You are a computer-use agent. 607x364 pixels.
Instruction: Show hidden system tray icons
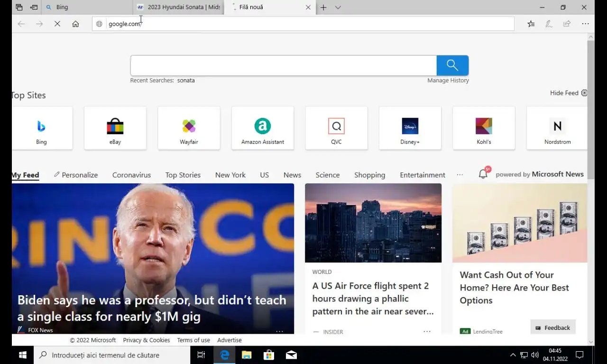[x=513, y=355]
